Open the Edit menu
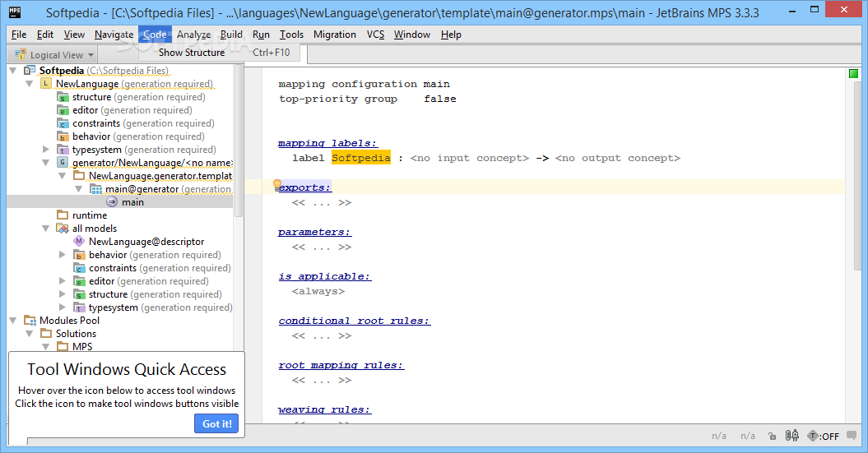This screenshot has height=453, width=868. point(44,35)
